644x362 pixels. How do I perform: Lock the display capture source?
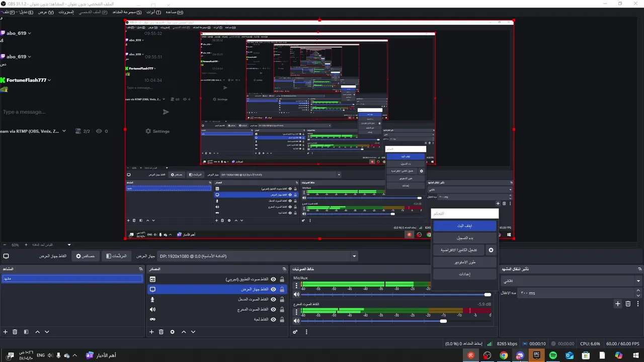point(282,289)
